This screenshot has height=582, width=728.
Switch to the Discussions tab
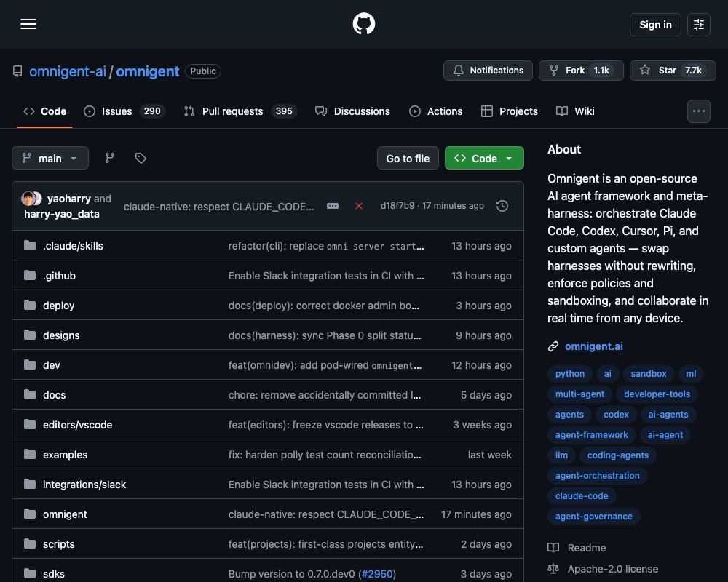(x=352, y=111)
